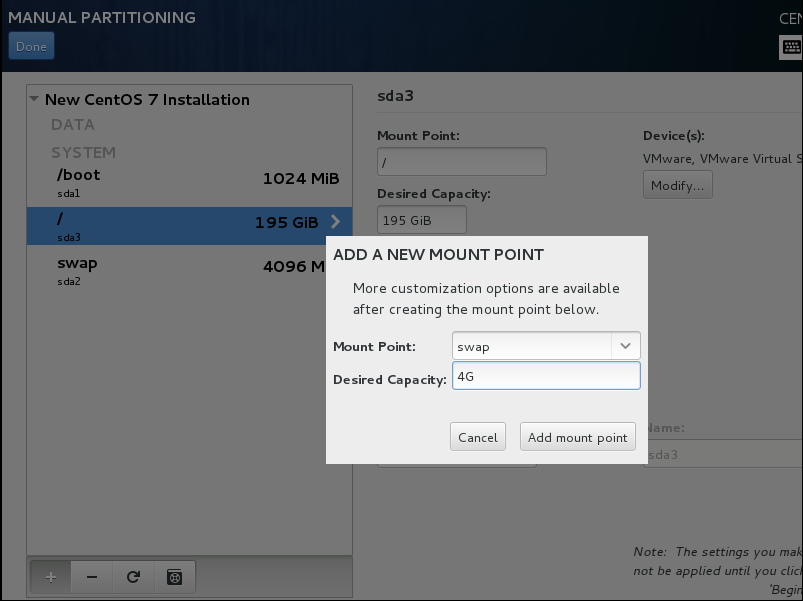Click the arrow on the selected / partition

pos(335,222)
